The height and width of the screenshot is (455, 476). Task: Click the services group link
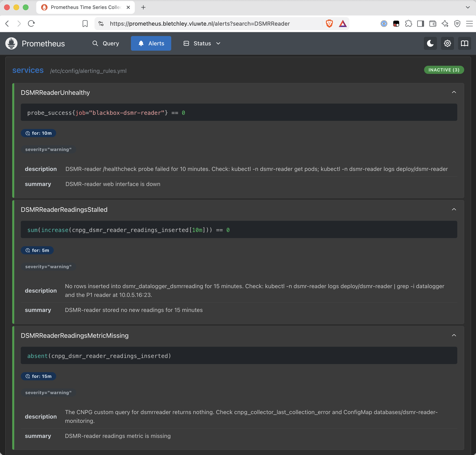(x=28, y=70)
